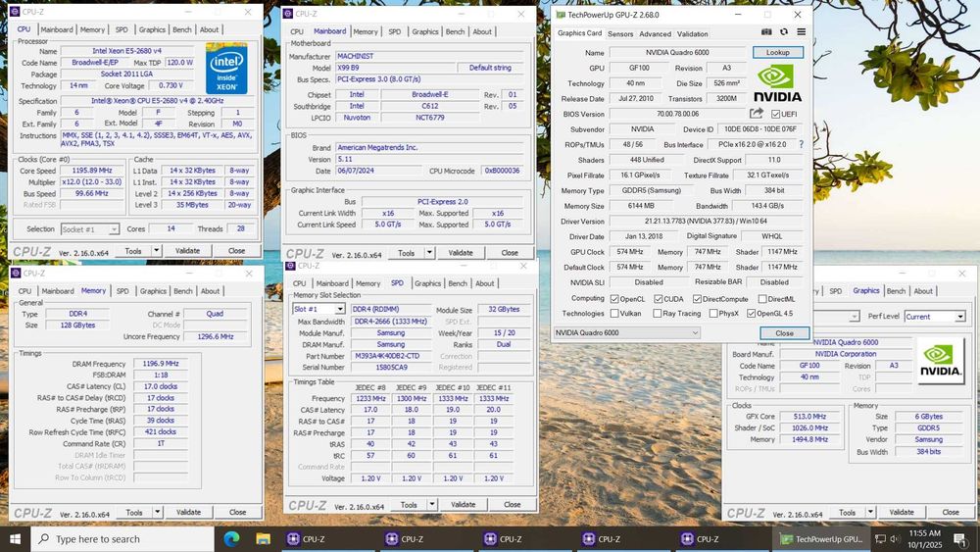The width and height of the screenshot is (980, 552).
Task: Open File Explorer from the taskbar
Action: pos(263,538)
